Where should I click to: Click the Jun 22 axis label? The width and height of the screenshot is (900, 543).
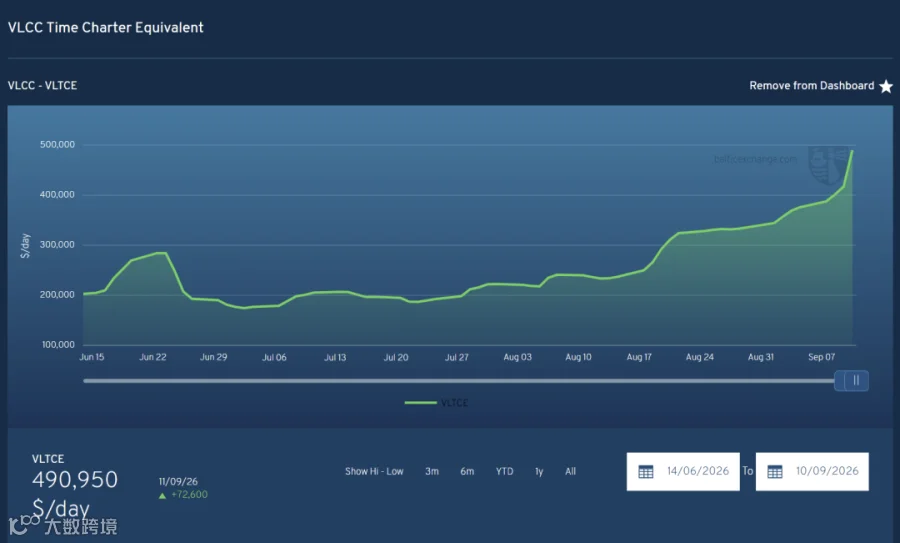[x=153, y=357]
